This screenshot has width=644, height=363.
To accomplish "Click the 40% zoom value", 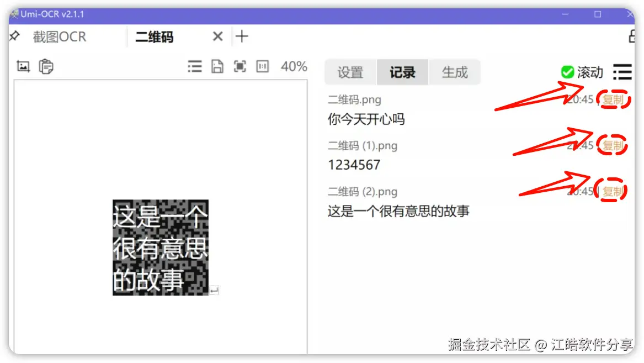I will tap(294, 66).
